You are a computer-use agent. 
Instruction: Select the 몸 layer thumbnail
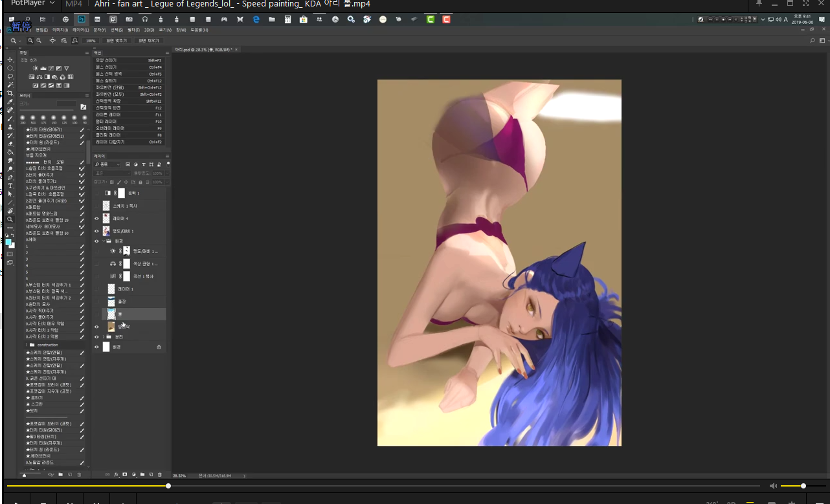pos(111,314)
